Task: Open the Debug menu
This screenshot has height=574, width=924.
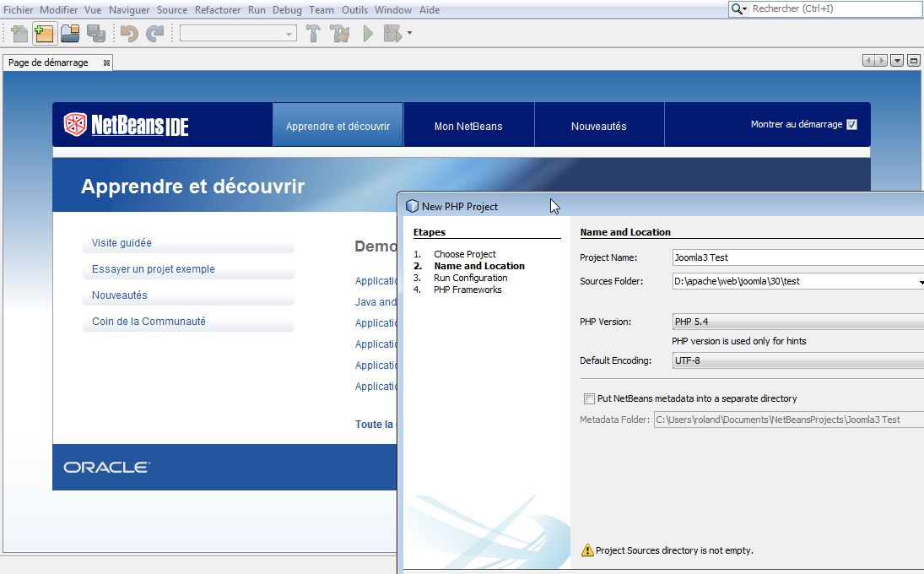Action: tap(287, 10)
